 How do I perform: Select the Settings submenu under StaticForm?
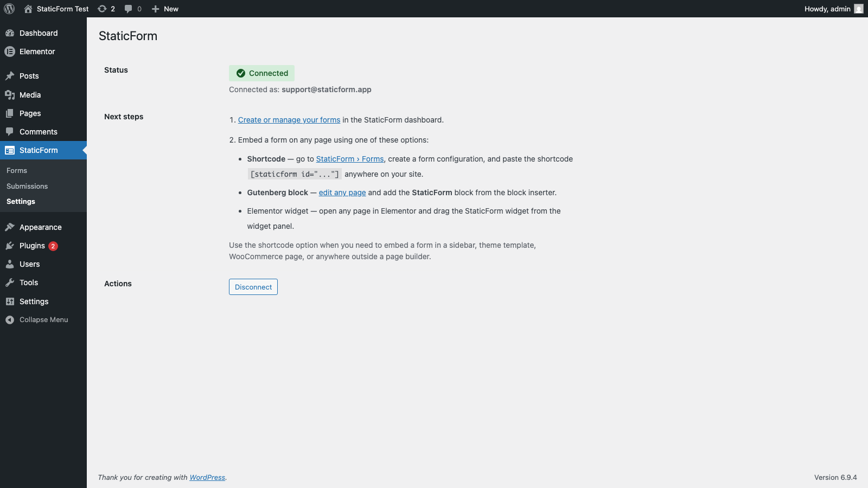pos(21,201)
